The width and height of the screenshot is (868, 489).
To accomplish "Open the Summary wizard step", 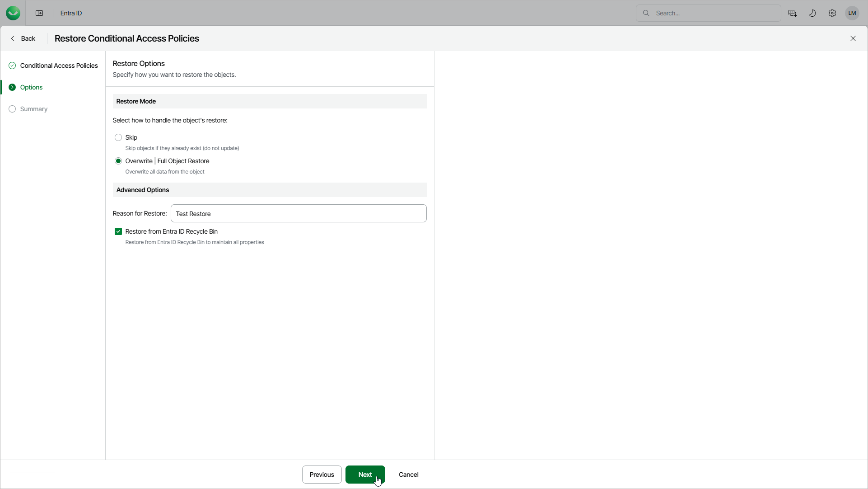I will click(x=33, y=109).
